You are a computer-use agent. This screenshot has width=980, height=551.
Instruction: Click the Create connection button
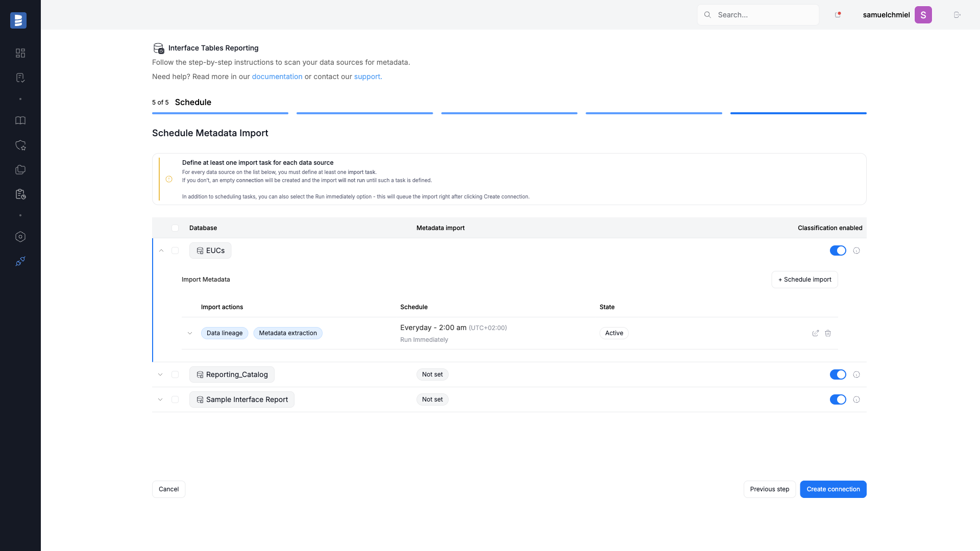point(833,489)
